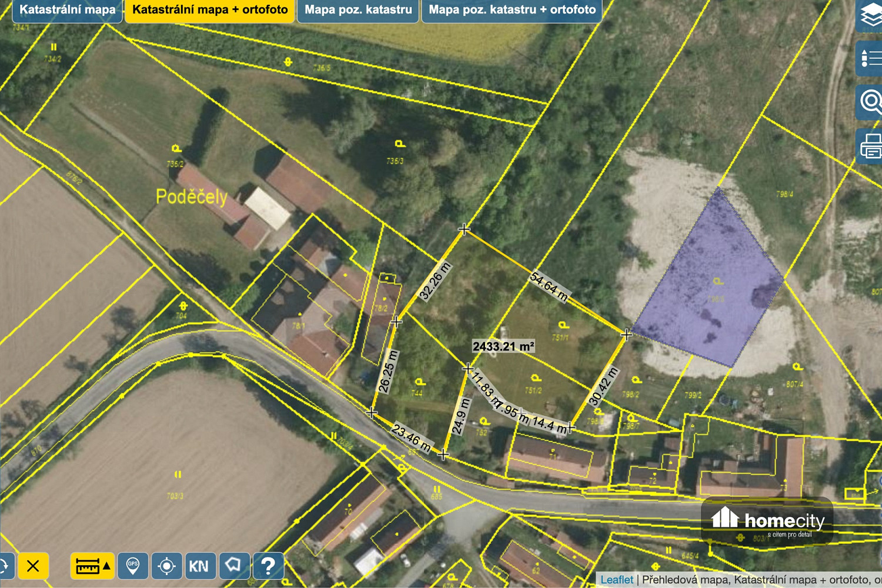Viewport: 882px width, 588px height.
Task: Select the ruler measurement tool
Action: click(x=87, y=566)
